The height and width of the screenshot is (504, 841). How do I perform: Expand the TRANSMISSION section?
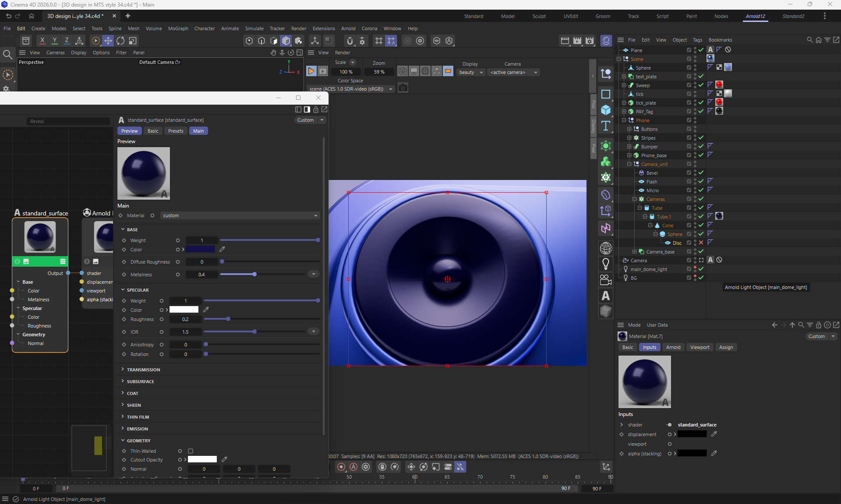[143, 370]
